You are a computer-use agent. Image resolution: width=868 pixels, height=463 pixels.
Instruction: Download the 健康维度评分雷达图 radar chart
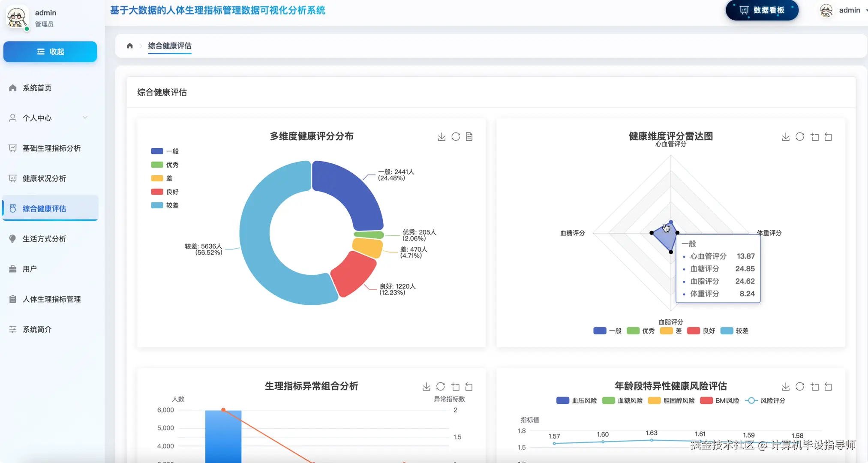coord(785,137)
